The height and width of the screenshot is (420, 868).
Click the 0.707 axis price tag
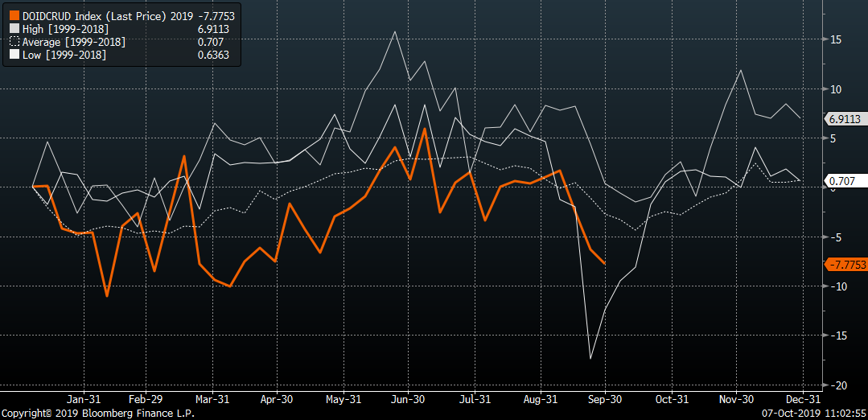pyautogui.click(x=845, y=181)
